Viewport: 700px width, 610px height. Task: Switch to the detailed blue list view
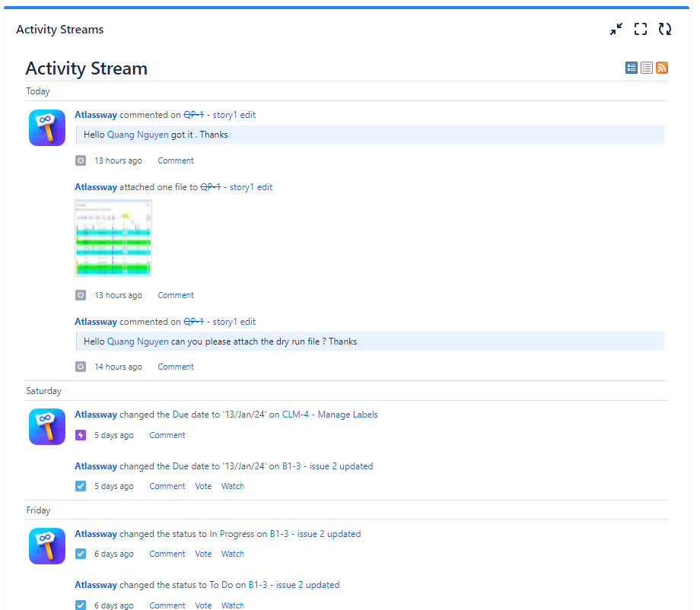(x=631, y=68)
